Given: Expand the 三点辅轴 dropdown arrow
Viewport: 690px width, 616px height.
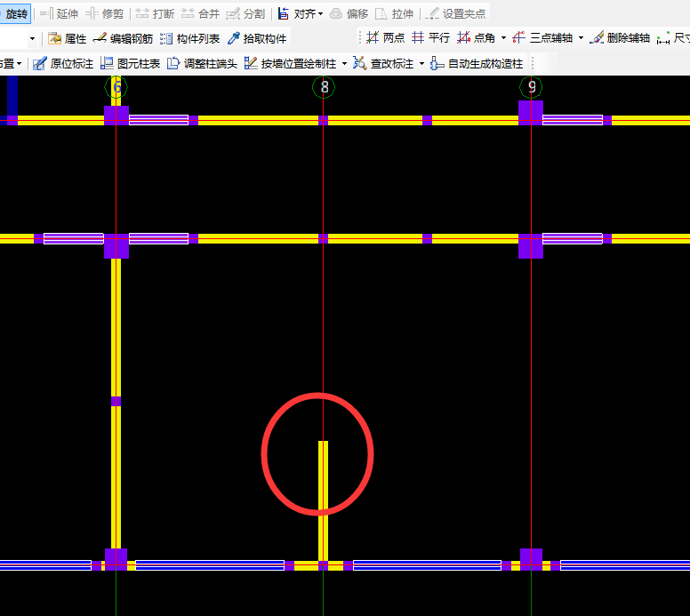Looking at the screenshot, I should coord(581,38).
